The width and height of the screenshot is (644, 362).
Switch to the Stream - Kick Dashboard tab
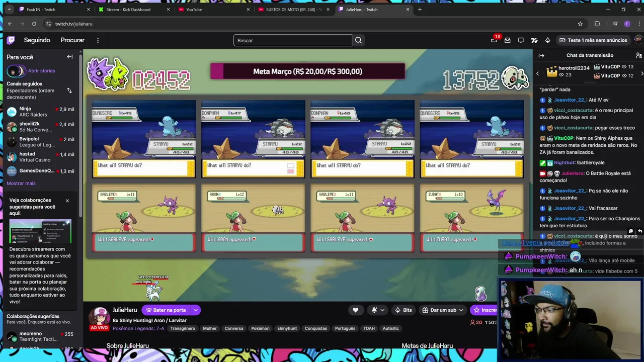(134, 9)
